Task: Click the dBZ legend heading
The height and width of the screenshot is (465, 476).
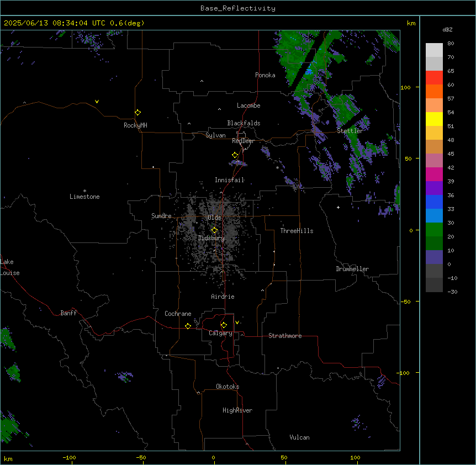Action: pyautogui.click(x=447, y=30)
